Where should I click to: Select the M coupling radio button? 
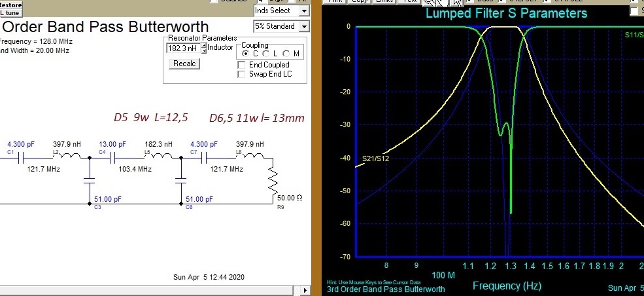[286, 54]
